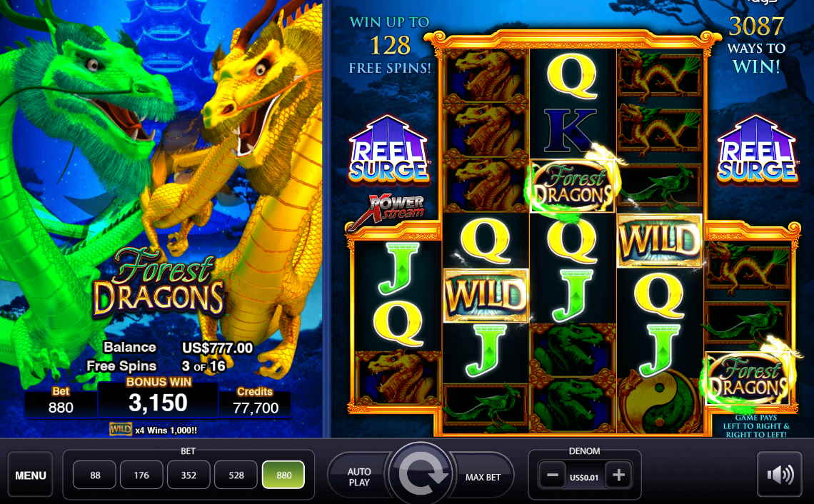This screenshot has width=814, height=504.
Task: Select the 88 bet option
Action: pyautogui.click(x=94, y=475)
